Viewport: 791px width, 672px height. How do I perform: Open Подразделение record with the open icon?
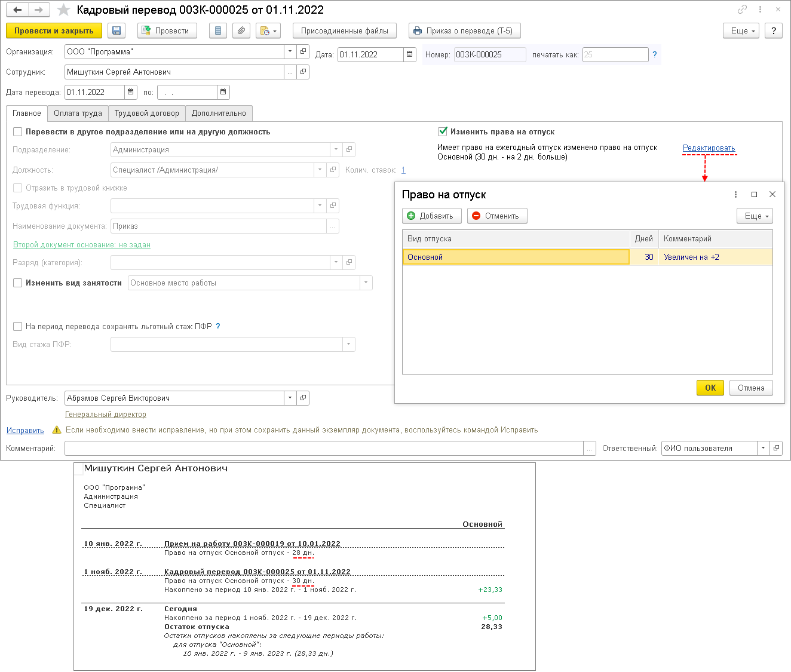pos(349,149)
